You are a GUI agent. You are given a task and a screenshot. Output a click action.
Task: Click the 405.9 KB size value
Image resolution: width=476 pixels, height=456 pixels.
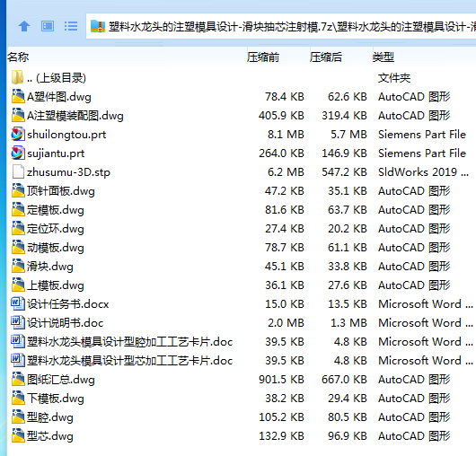pos(281,116)
